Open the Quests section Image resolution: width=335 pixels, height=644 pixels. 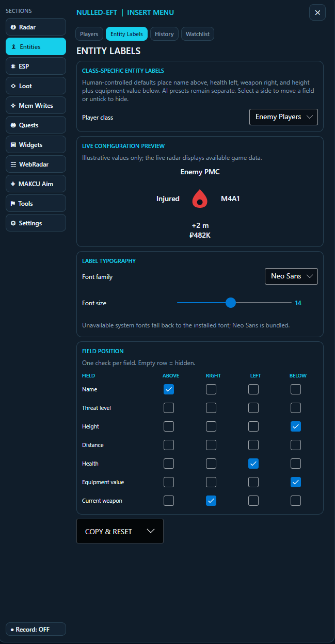36,125
